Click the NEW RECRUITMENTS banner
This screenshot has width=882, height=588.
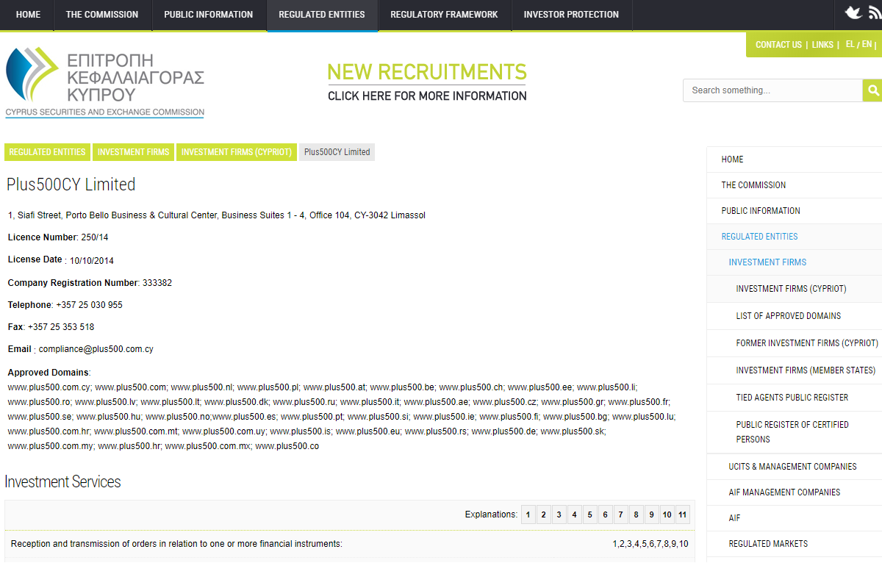[427, 82]
